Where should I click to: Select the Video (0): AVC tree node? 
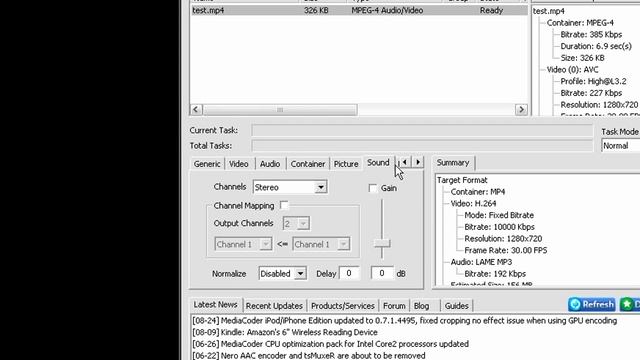click(x=572, y=70)
